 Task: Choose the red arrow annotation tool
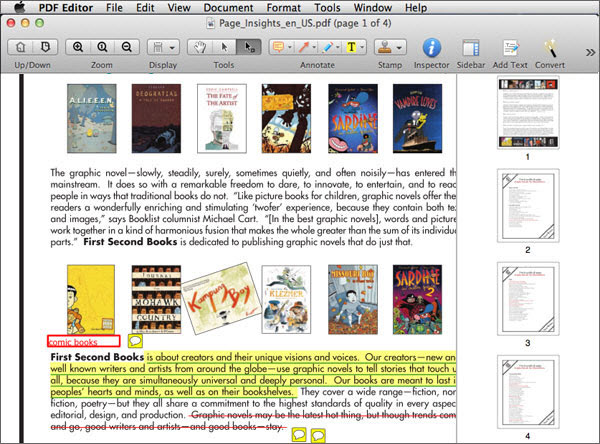[303, 47]
